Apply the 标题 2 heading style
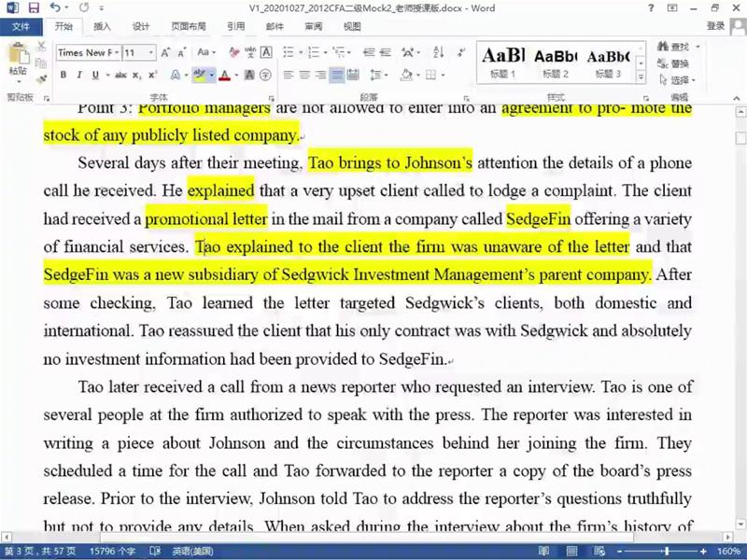Viewport: 747px width, 560px height. click(556, 62)
